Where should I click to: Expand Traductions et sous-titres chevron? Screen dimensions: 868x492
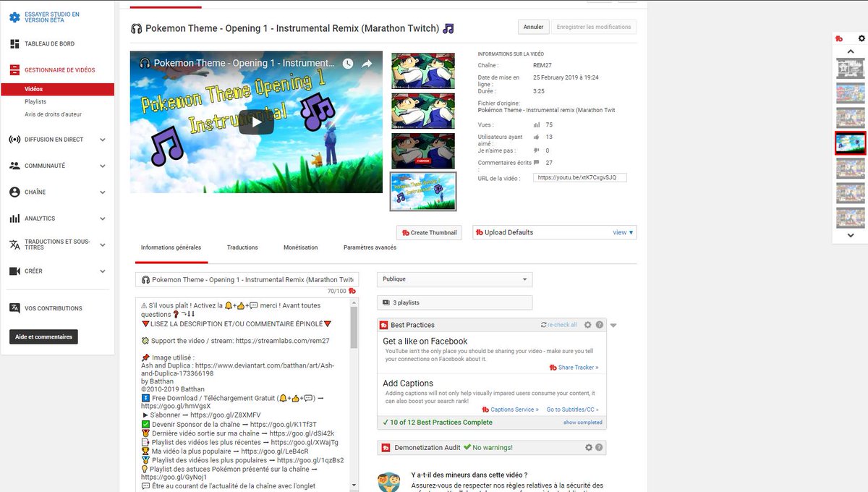pos(103,245)
